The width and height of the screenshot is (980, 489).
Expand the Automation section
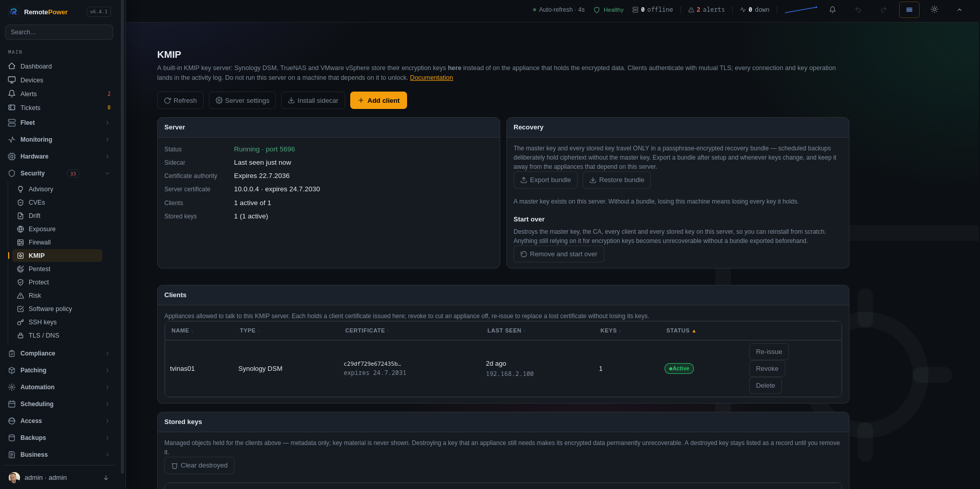(x=59, y=387)
